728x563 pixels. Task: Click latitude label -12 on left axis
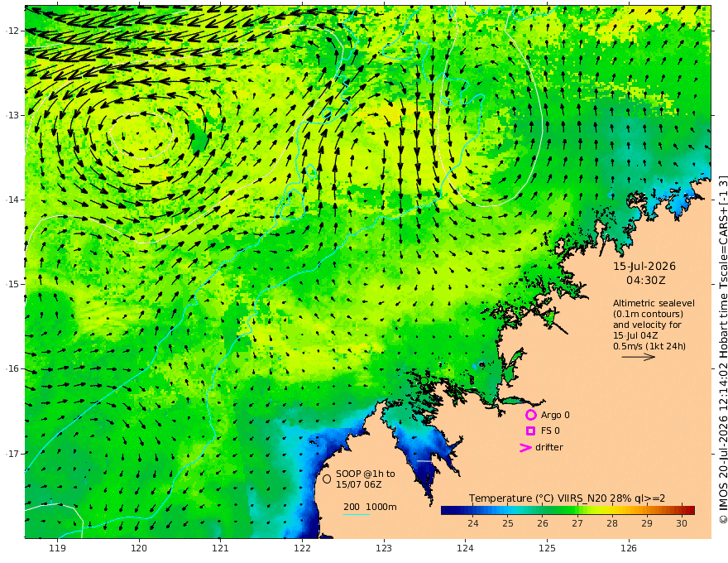pyautogui.click(x=12, y=31)
